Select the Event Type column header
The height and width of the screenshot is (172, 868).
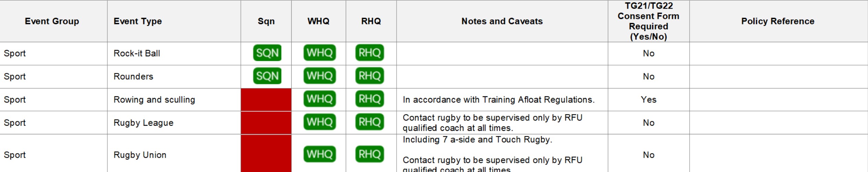pyautogui.click(x=138, y=21)
